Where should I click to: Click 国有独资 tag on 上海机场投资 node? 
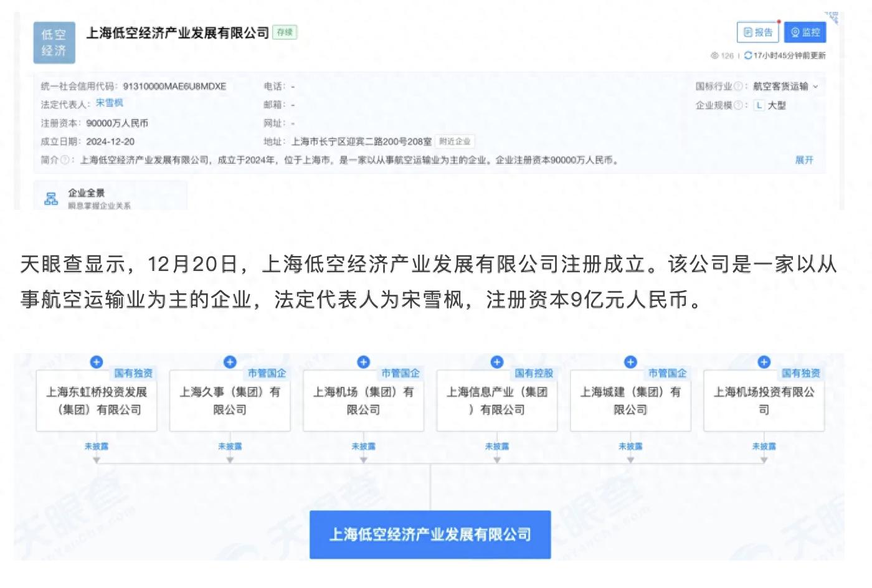801,373
